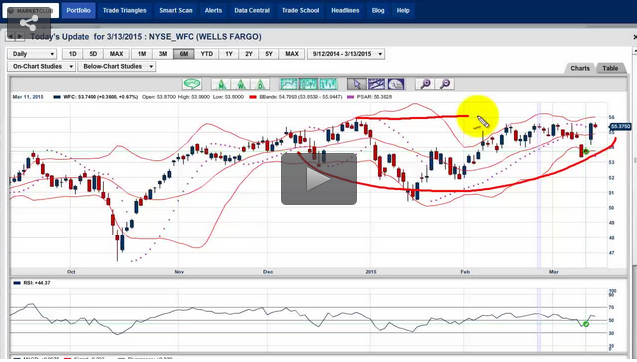Open the Daily interval dropdown
The height and width of the screenshot is (362, 637).
coord(32,54)
